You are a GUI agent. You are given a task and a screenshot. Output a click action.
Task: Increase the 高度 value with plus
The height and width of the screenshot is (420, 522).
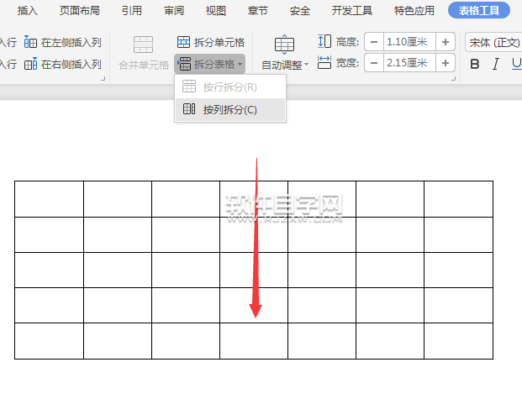pyautogui.click(x=446, y=42)
